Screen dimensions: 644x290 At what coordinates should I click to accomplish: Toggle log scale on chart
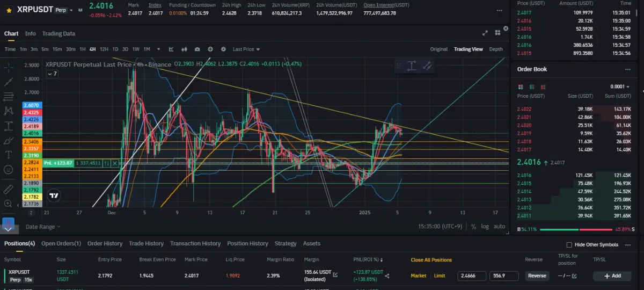click(x=485, y=227)
